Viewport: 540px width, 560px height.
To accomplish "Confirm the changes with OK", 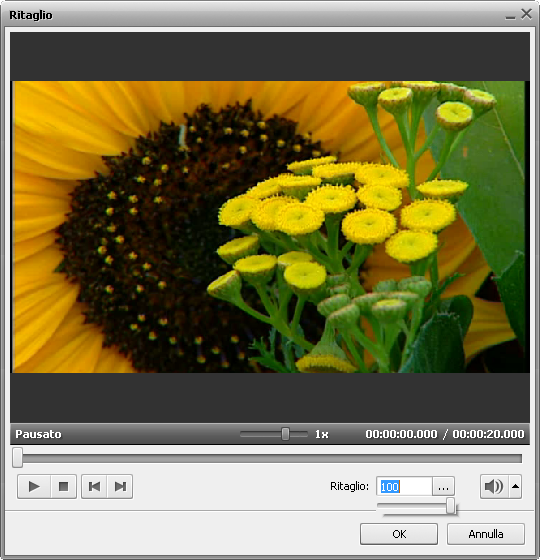I will (399, 534).
